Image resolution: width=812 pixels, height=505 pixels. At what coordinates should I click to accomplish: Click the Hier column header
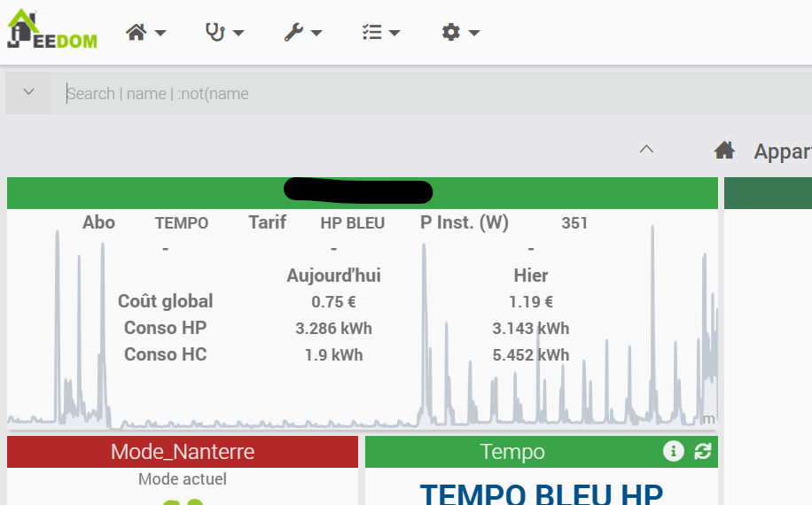[530, 276]
